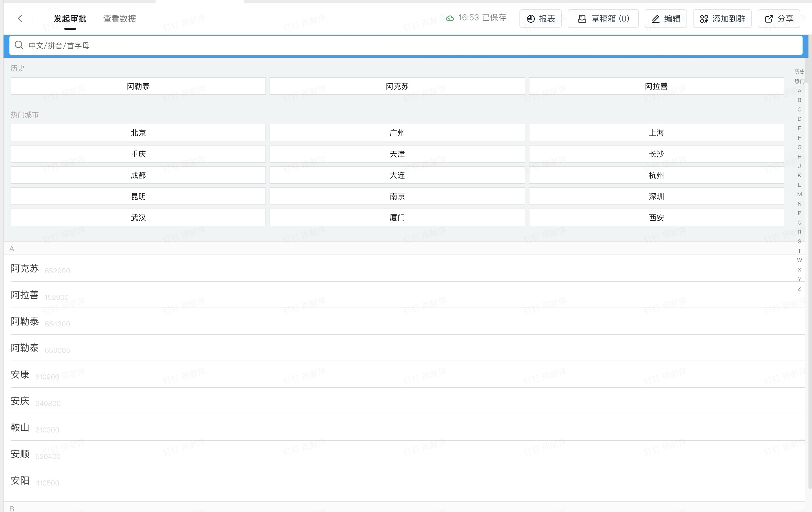The image size is (812, 512).
Task: Click the 分享 share button
Action: pos(779,19)
